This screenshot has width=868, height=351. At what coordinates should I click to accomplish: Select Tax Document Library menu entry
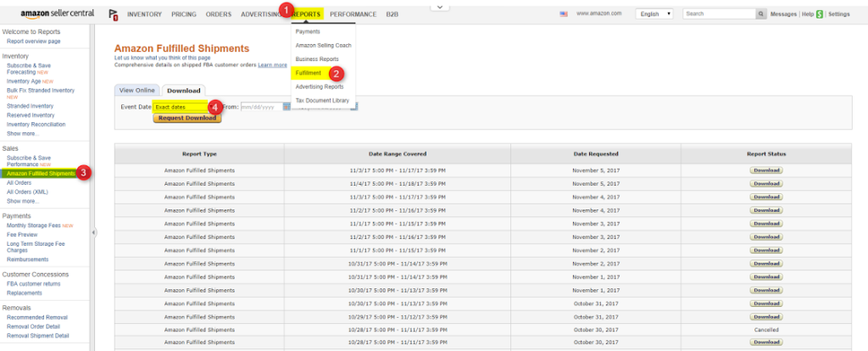tap(322, 101)
